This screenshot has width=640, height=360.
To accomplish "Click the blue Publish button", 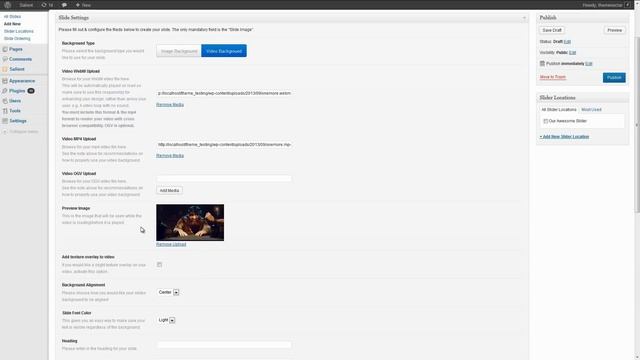I will point(614,78).
